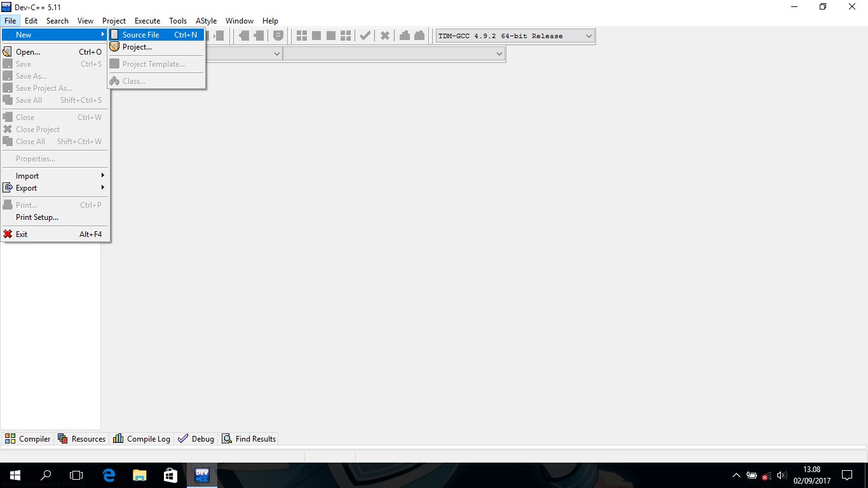This screenshot has width=868, height=488.
Task: Click the Save As... menu entry
Action: coord(55,76)
